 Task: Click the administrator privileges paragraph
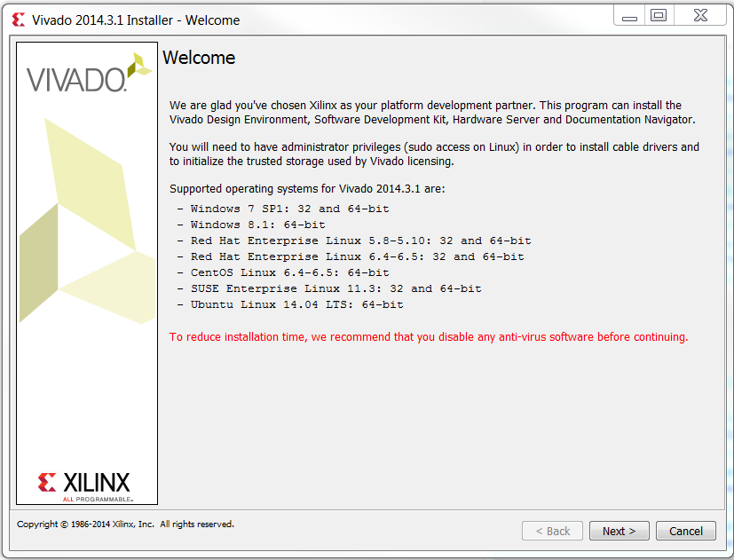point(434,154)
